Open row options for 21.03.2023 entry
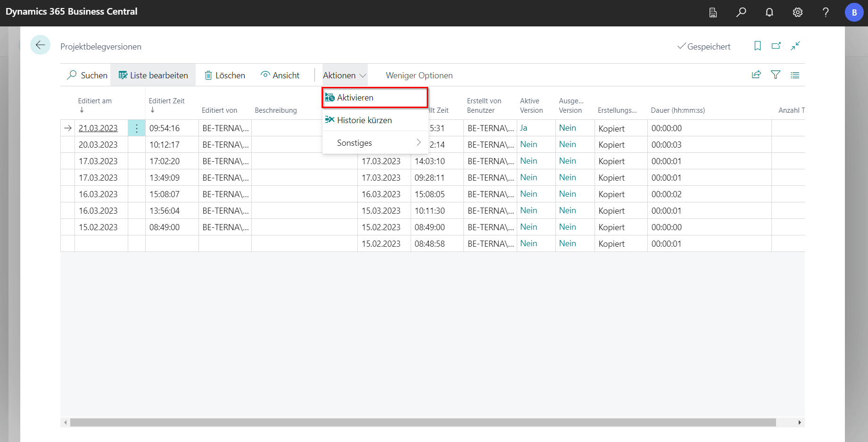 tap(137, 128)
